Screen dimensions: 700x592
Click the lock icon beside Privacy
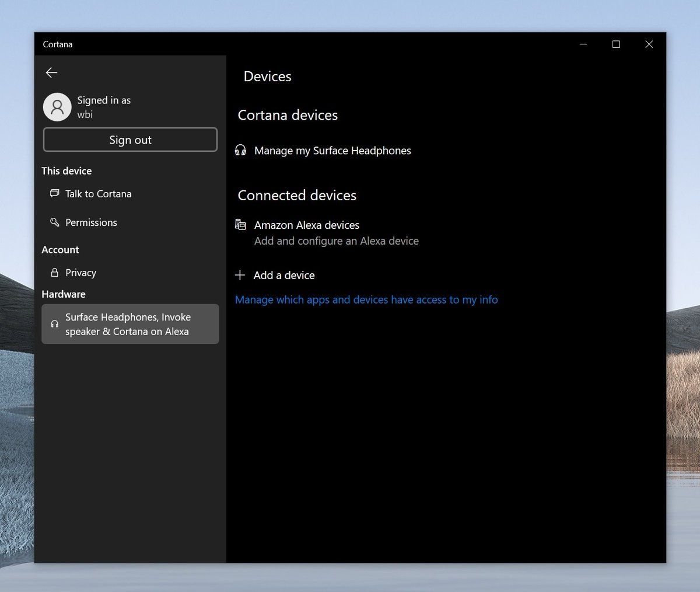pyautogui.click(x=54, y=273)
